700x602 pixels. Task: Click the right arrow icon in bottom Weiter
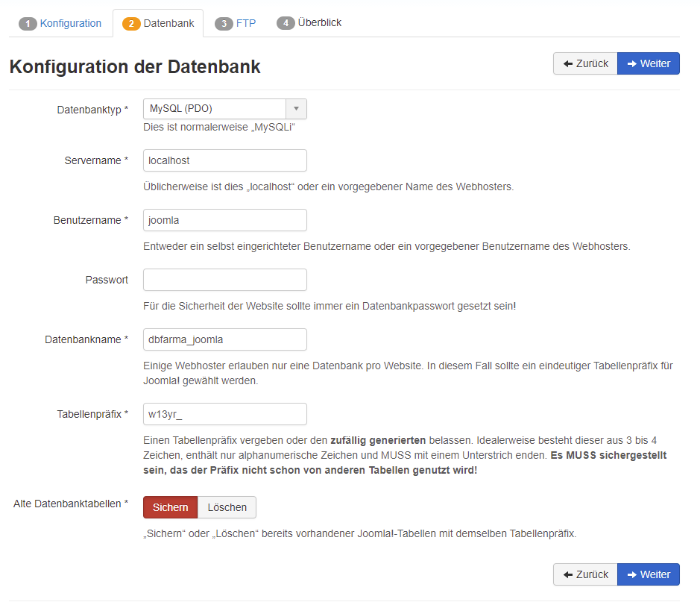click(x=631, y=574)
